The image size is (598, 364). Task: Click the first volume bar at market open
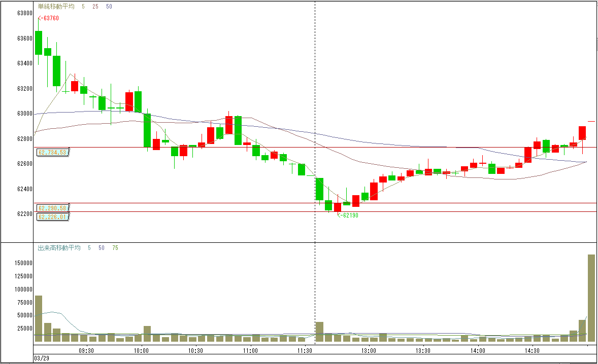pos(39,318)
